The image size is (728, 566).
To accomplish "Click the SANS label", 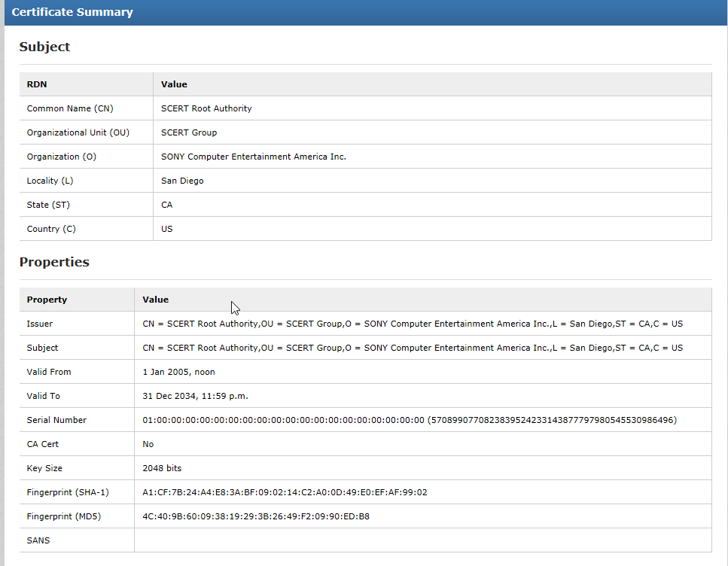I will coord(38,541).
